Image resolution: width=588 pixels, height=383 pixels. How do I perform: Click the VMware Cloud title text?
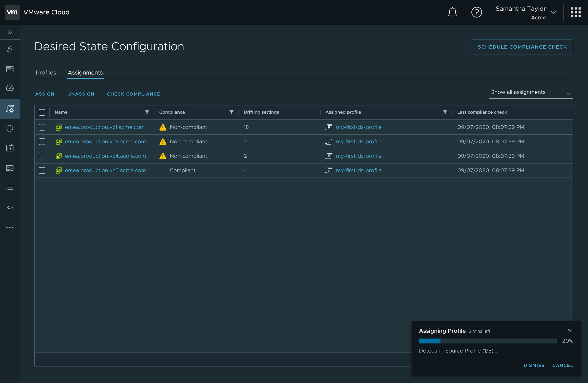point(47,12)
